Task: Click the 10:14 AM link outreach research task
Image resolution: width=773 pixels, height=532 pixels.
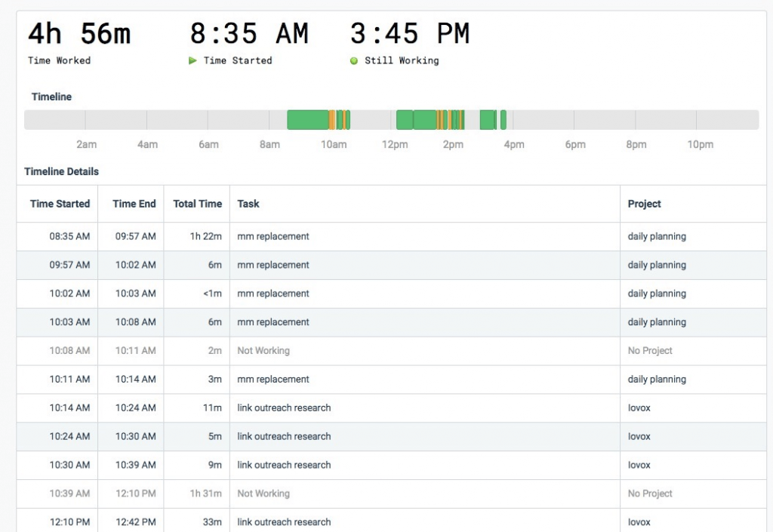Action: (x=284, y=407)
